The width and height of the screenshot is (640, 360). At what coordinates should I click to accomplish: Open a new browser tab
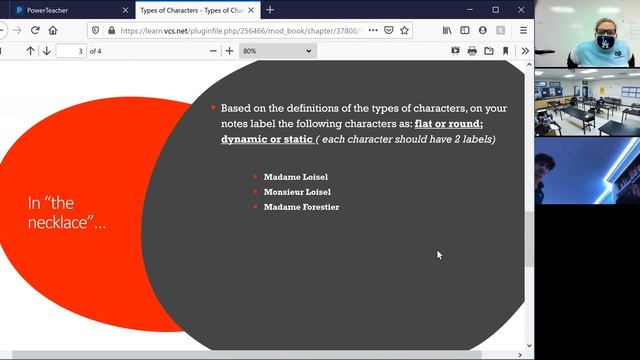click(x=270, y=10)
